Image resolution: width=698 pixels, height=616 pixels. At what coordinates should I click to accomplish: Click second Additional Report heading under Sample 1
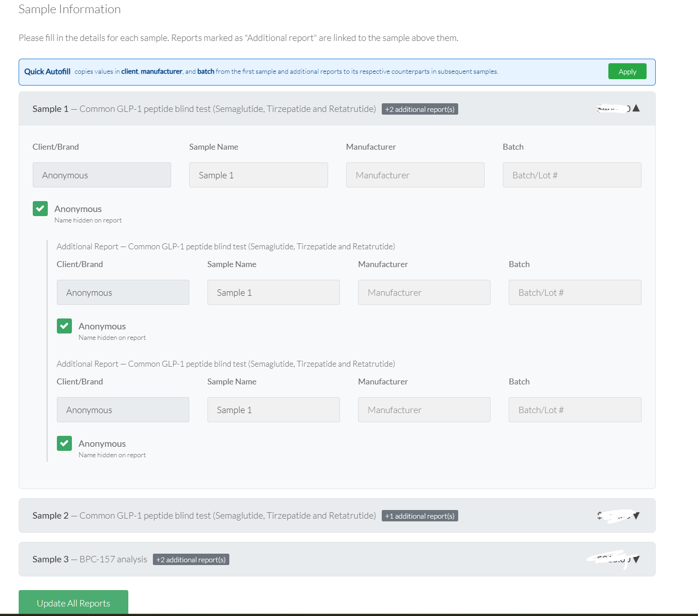coord(226,364)
